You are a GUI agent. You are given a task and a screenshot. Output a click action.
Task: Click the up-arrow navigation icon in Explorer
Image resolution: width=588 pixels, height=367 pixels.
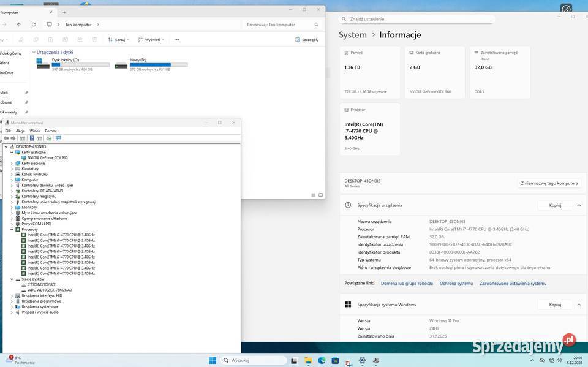click(19, 25)
